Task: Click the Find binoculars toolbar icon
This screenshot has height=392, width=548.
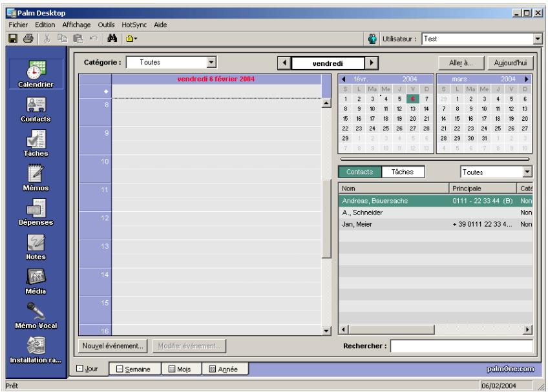Action: [112, 39]
